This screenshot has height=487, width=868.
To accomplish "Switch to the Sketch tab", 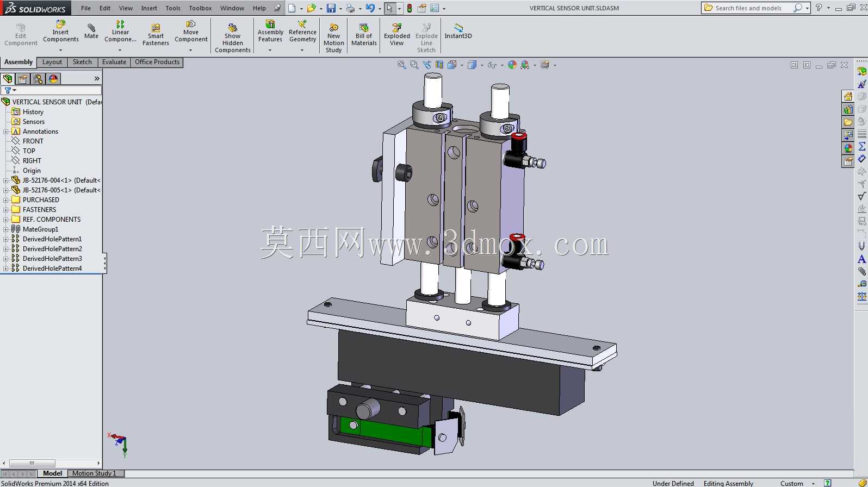I will coord(82,62).
